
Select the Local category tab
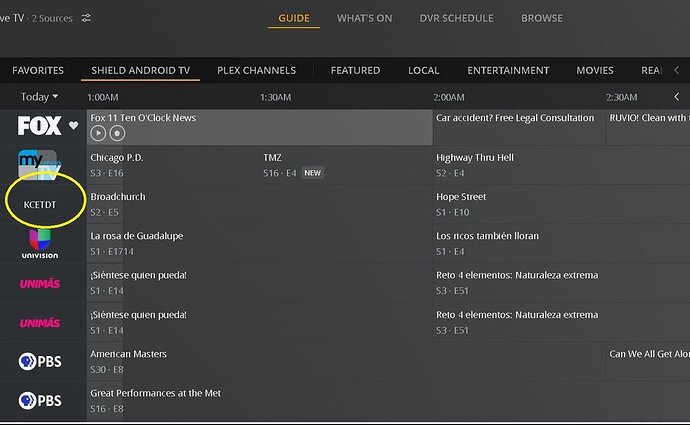(423, 70)
